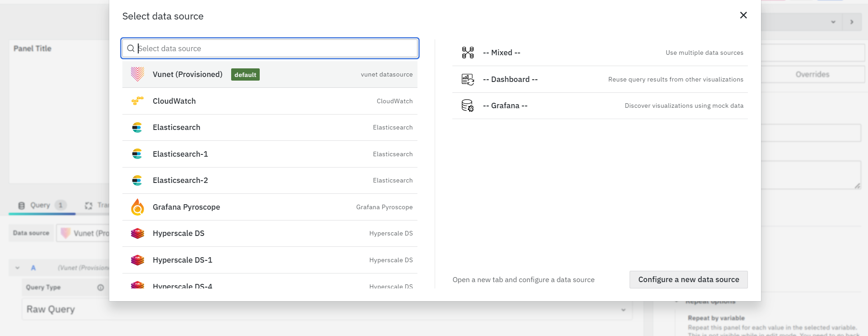Click the Mixed data sources icon
The width and height of the screenshot is (868, 336).
468,53
